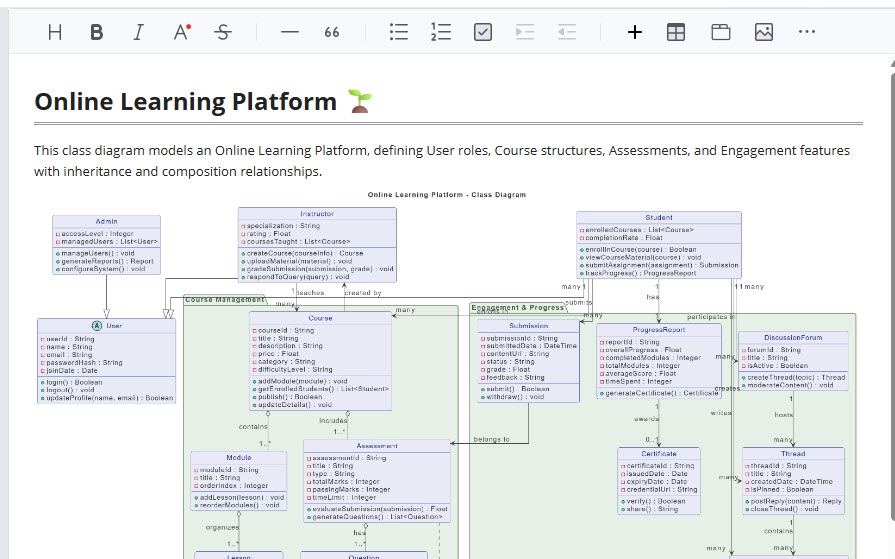Apply strikethrough formatting
The width and height of the screenshot is (895, 559).
coord(223,32)
